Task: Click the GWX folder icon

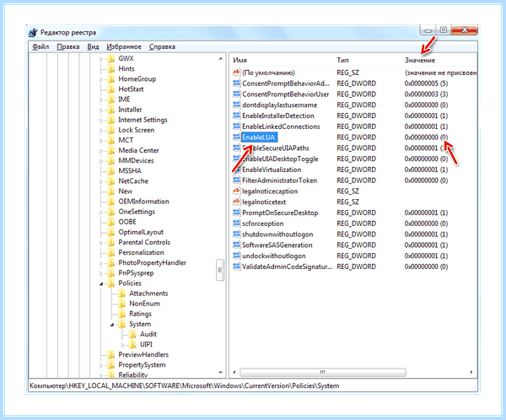Action: [x=111, y=58]
